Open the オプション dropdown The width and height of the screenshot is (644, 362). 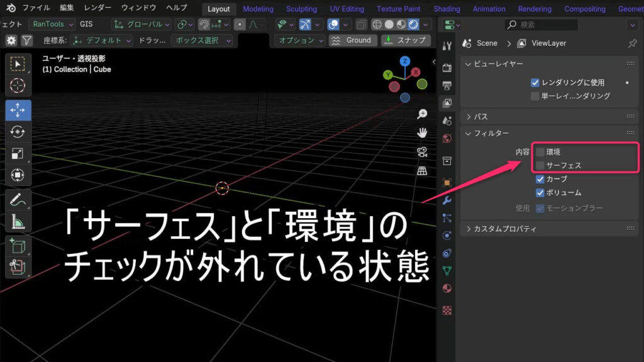300,40
